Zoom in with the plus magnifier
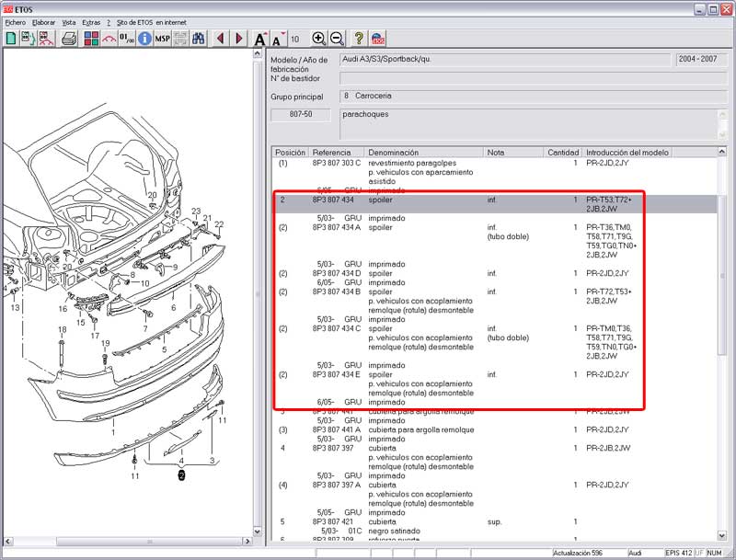Viewport: 736px width, 560px height. (x=318, y=39)
